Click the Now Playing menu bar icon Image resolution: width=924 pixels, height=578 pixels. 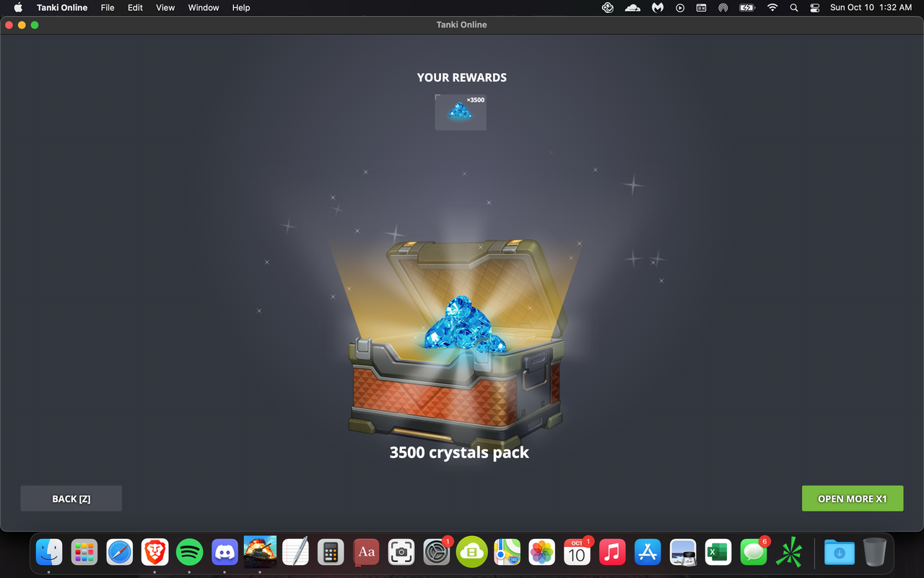pyautogui.click(x=680, y=7)
